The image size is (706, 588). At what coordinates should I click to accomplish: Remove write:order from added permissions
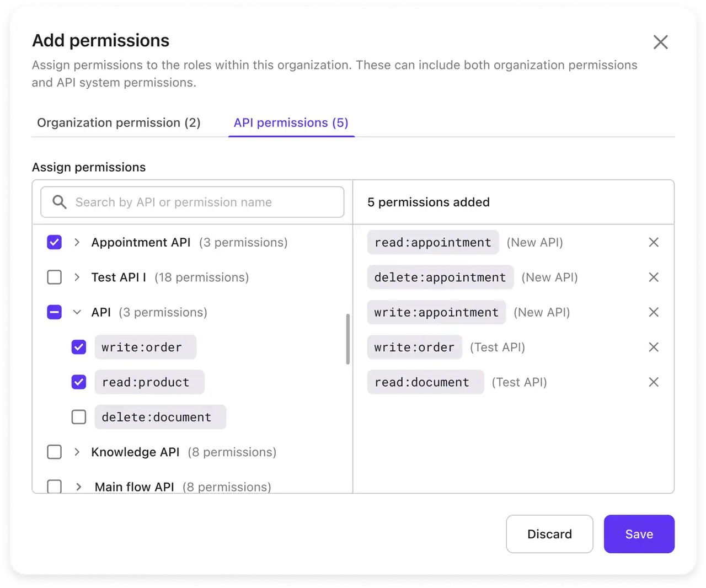[654, 347]
